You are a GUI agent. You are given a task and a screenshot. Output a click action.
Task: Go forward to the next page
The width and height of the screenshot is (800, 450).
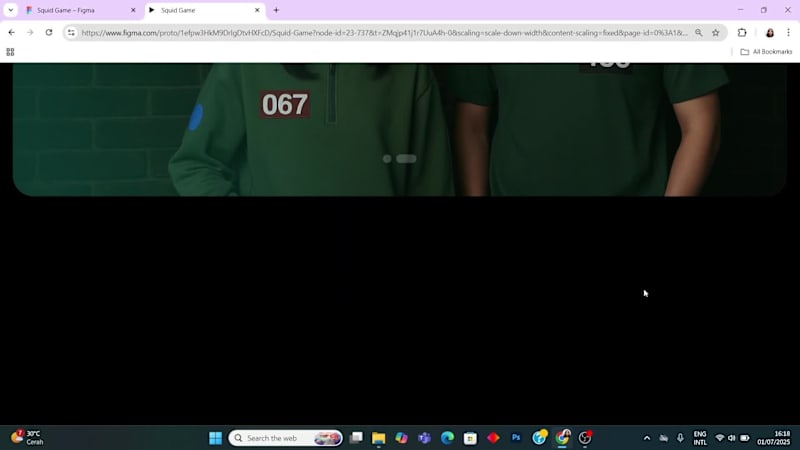[30, 33]
